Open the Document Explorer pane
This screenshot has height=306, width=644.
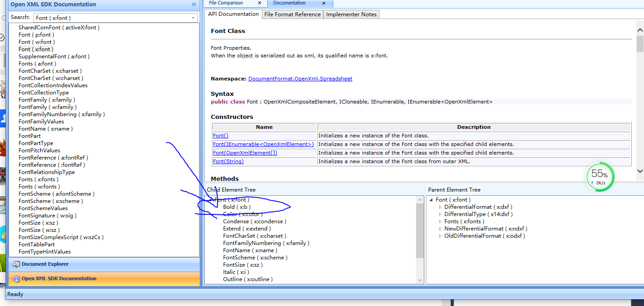coord(104,264)
